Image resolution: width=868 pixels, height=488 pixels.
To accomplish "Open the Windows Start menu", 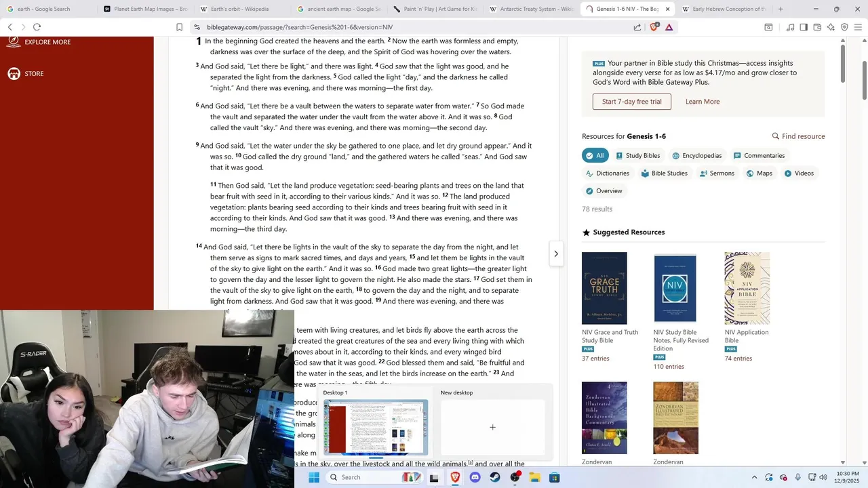I will pos(314,477).
